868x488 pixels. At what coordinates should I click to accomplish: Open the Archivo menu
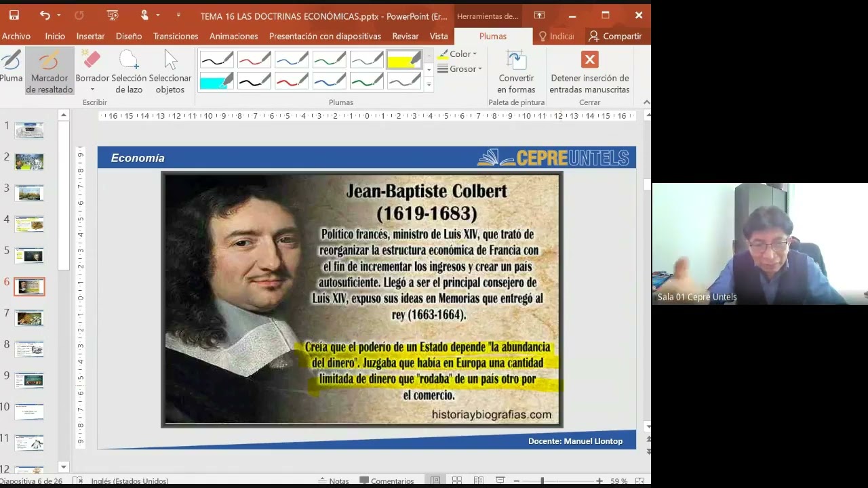(16, 36)
